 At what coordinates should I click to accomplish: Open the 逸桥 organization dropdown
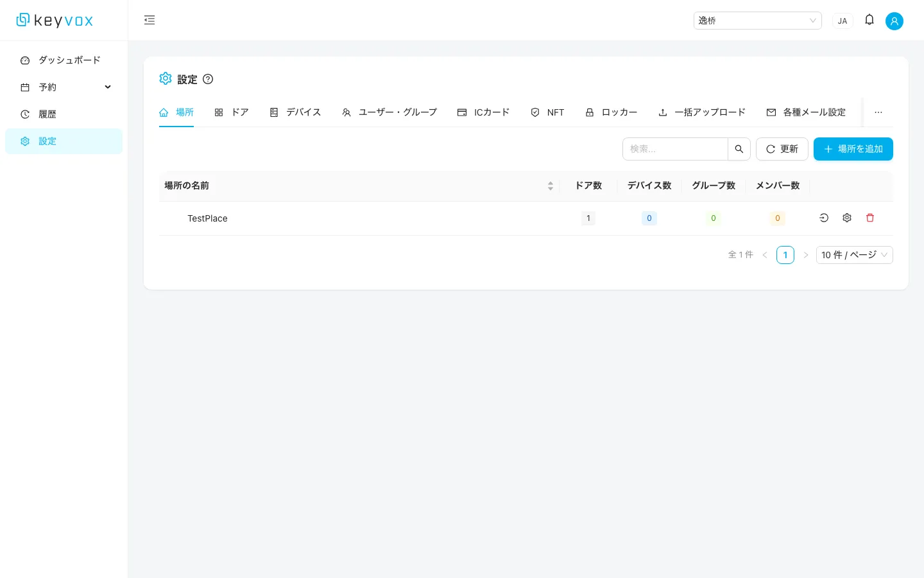click(x=758, y=20)
